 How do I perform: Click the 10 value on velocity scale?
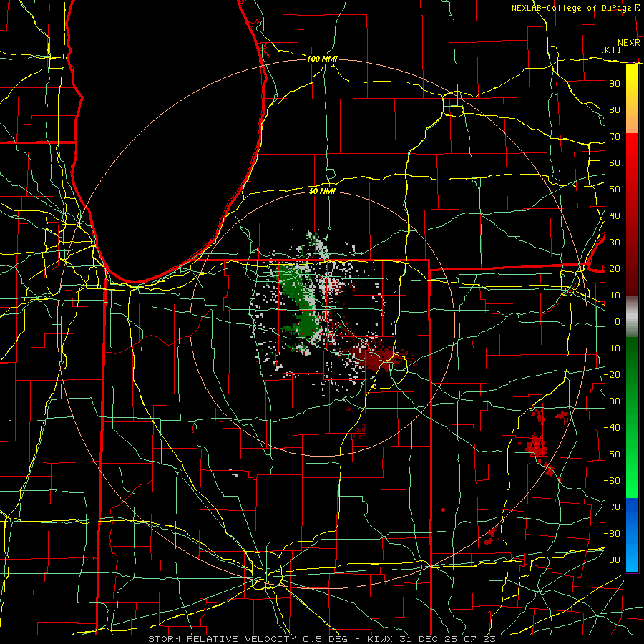tap(615, 295)
